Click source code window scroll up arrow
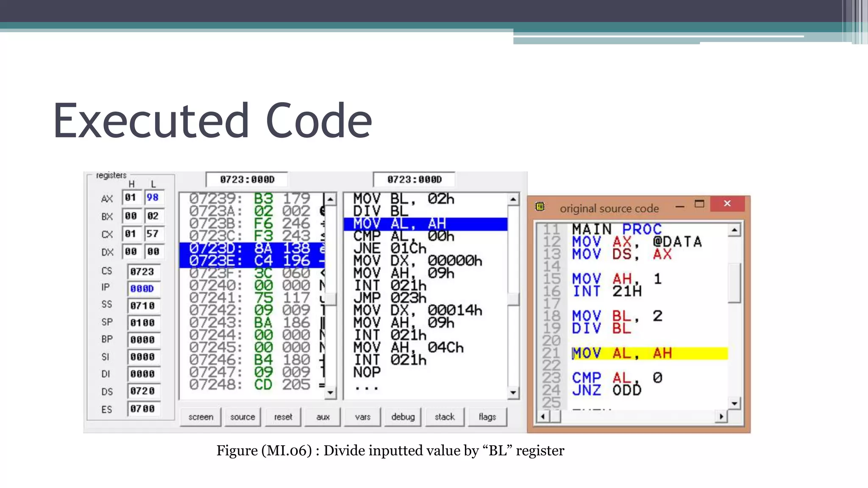This screenshot has height=488, width=868. coord(734,230)
